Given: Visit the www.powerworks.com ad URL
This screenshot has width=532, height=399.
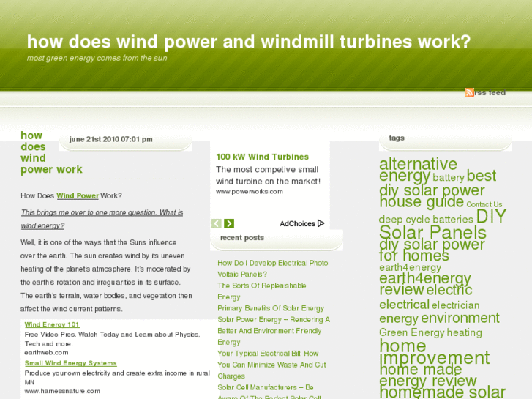Looking at the screenshot, I should (250, 192).
